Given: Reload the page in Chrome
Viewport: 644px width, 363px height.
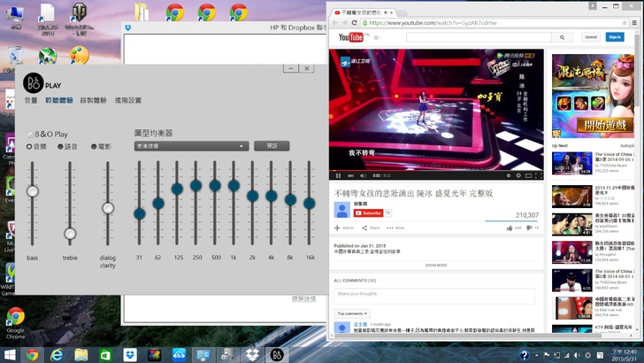Looking at the screenshot, I should 354,23.
